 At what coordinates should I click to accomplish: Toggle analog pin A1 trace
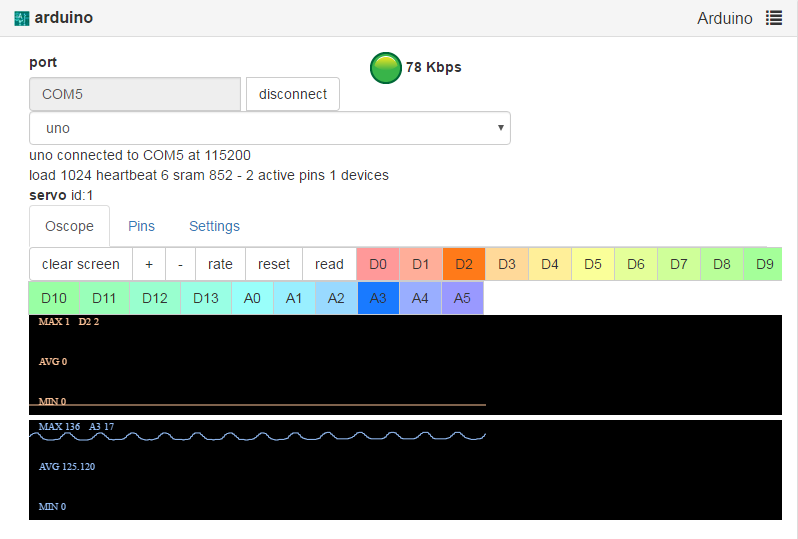point(294,298)
